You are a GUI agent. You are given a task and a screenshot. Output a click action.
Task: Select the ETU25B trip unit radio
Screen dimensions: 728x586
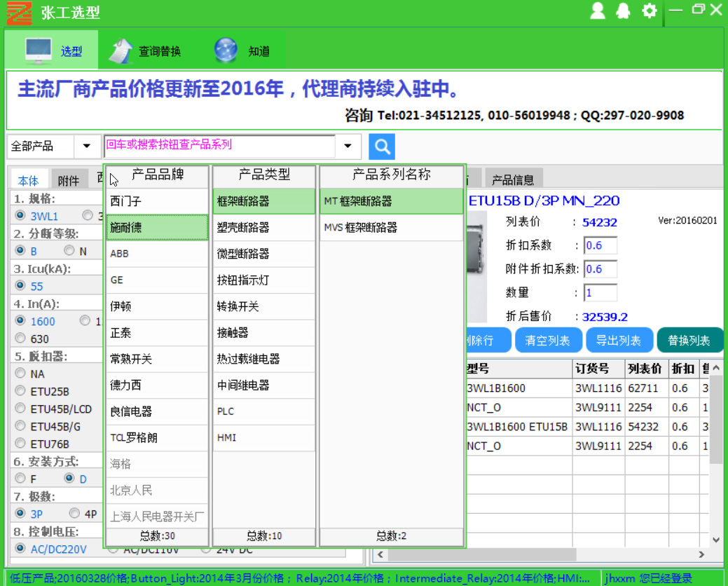(x=20, y=391)
